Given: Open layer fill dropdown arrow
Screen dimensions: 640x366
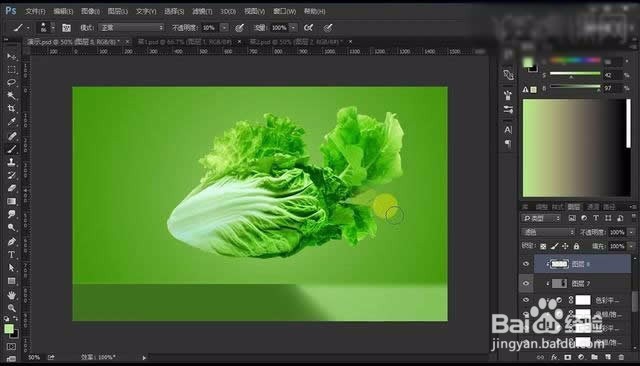Looking at the screenshot, I should [x=631, y=246].
